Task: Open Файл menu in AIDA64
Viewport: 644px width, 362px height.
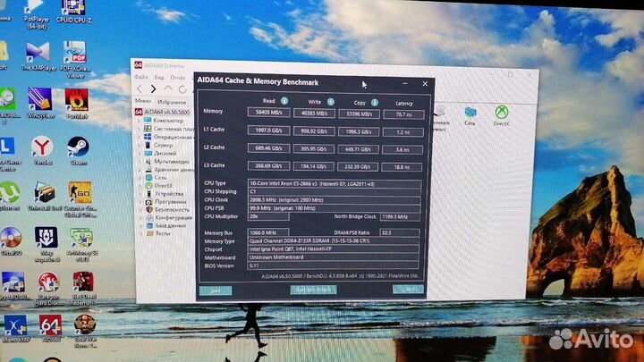Action: click(x=141, y=77)
